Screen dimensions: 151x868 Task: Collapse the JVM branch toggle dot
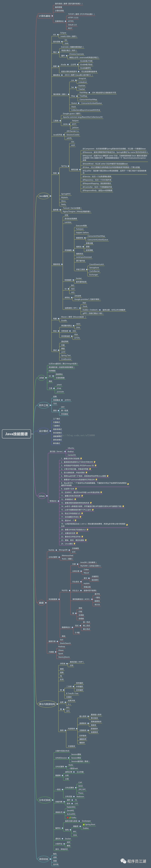point(46,378)
